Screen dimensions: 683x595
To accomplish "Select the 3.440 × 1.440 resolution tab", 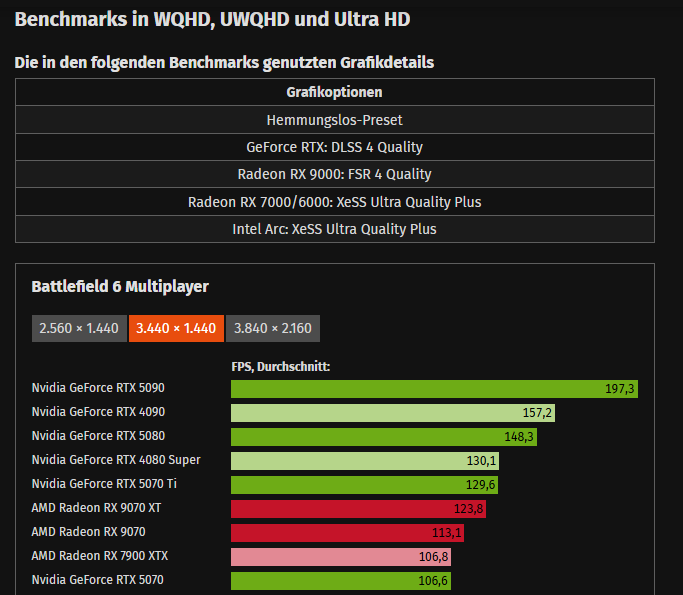I will pyautogui.click(x=176, y=328).
